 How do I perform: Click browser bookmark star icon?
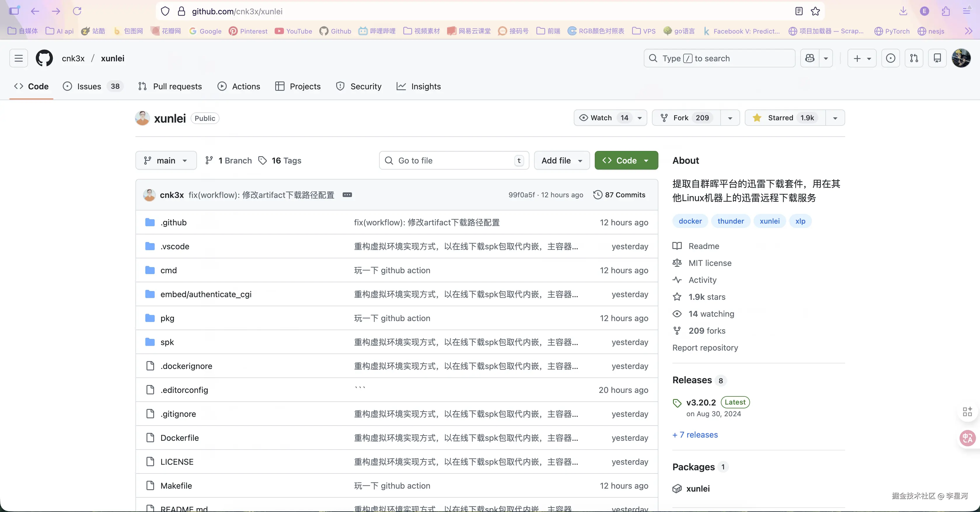coord(815,11)
